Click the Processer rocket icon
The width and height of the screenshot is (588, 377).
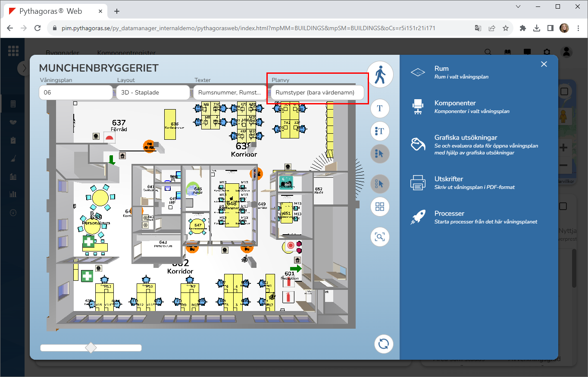[x=418, y=217]
